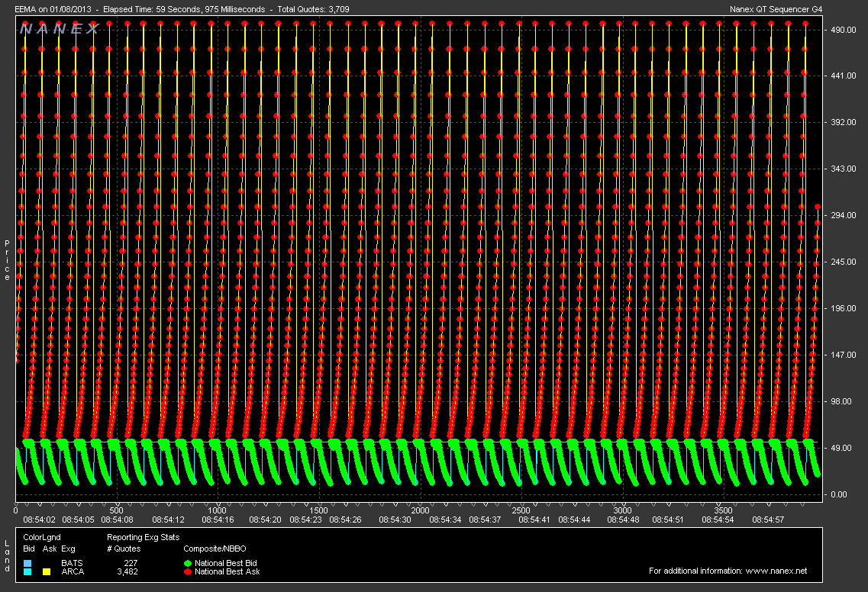Click the 3500 quote-count axis label
The image size is (868, 592).
pos(723,510)
